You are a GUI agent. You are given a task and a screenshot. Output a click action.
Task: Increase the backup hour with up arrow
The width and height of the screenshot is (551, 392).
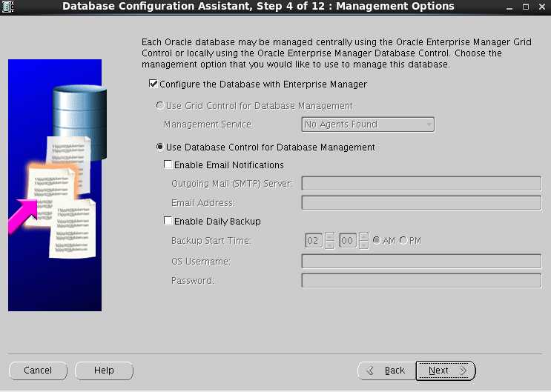coord(329,236)
